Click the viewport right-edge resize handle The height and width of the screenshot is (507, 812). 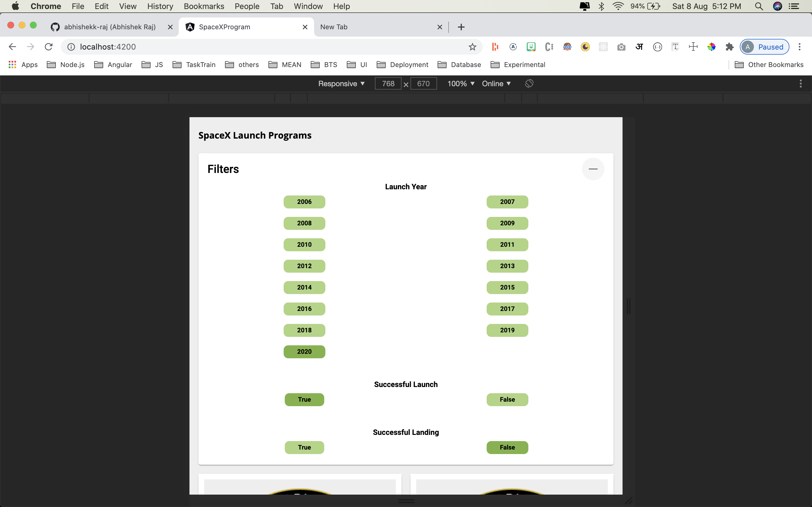point(629,306)
